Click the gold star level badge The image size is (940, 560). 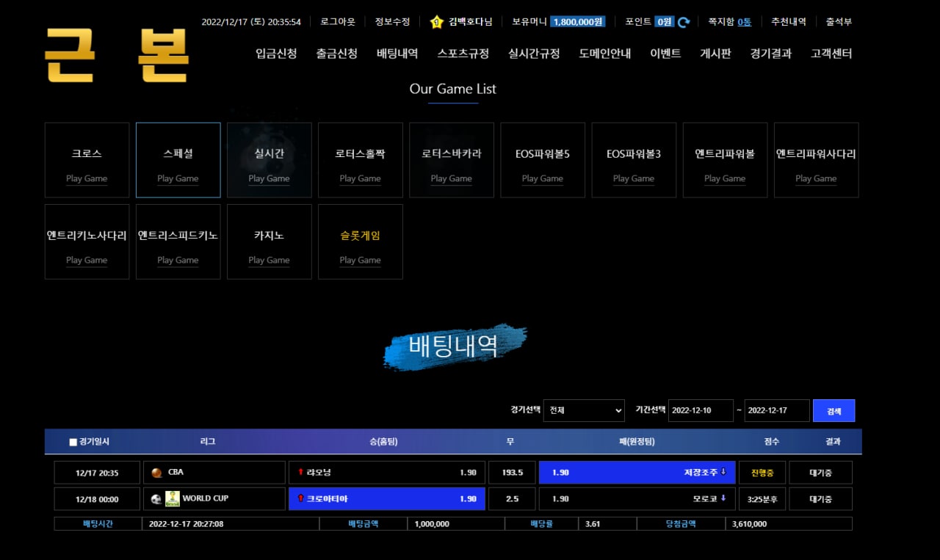tap(436, 22)
